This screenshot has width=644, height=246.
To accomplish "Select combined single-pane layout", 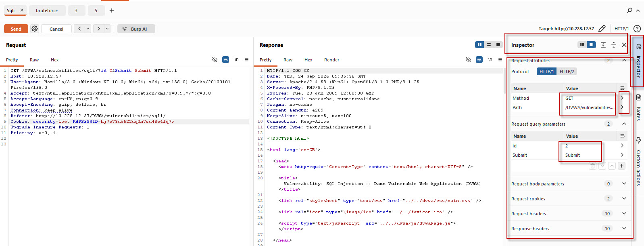I will coord(498,45).
